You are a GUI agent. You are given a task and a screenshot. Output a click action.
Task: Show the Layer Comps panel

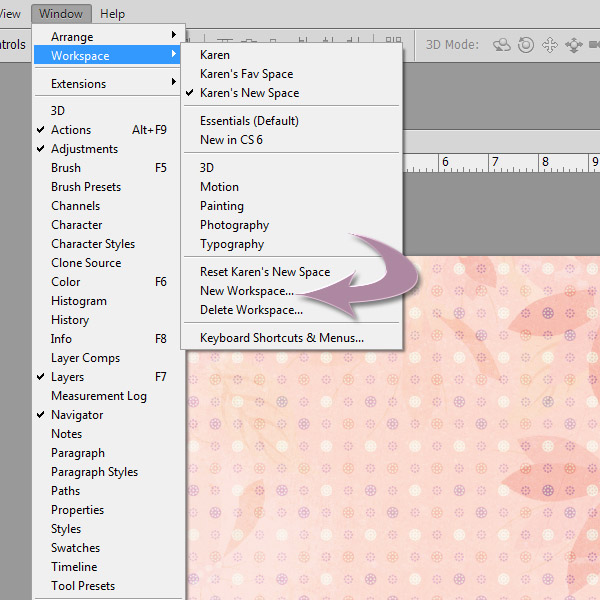pos(107,358)
